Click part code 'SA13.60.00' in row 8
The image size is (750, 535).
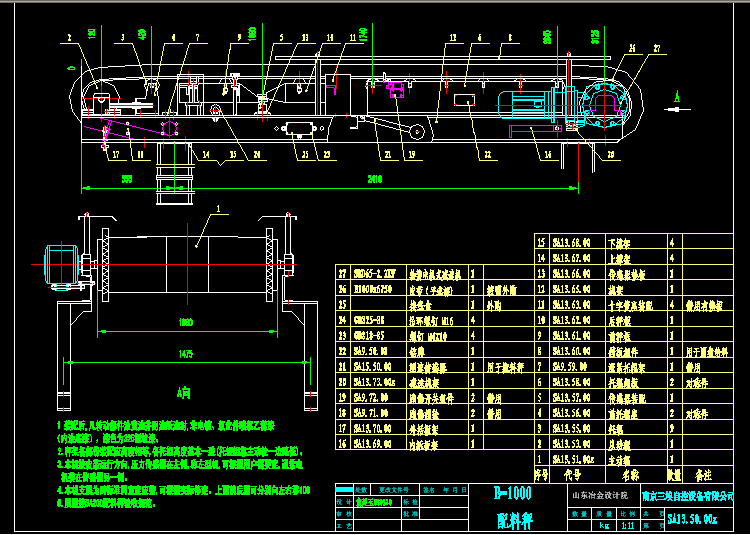(x=571, y=352)
